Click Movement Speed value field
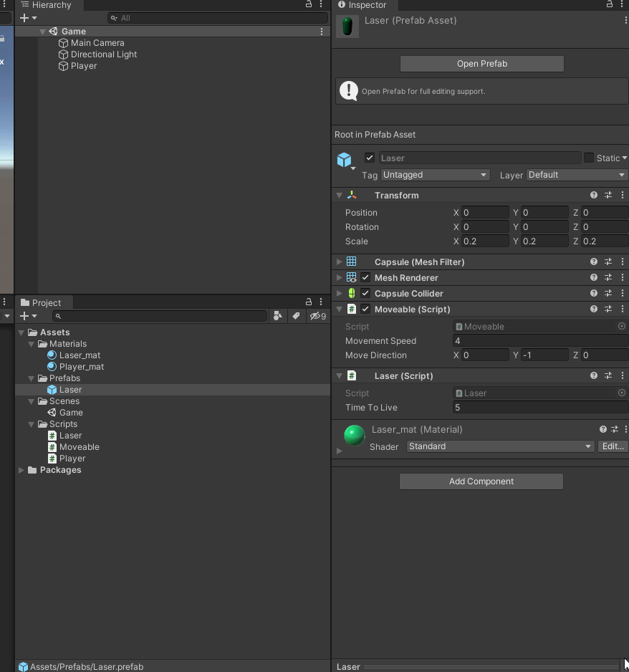The height and width of the screenshot is (672, 629). pyautogui.click(x=540, y=341)
